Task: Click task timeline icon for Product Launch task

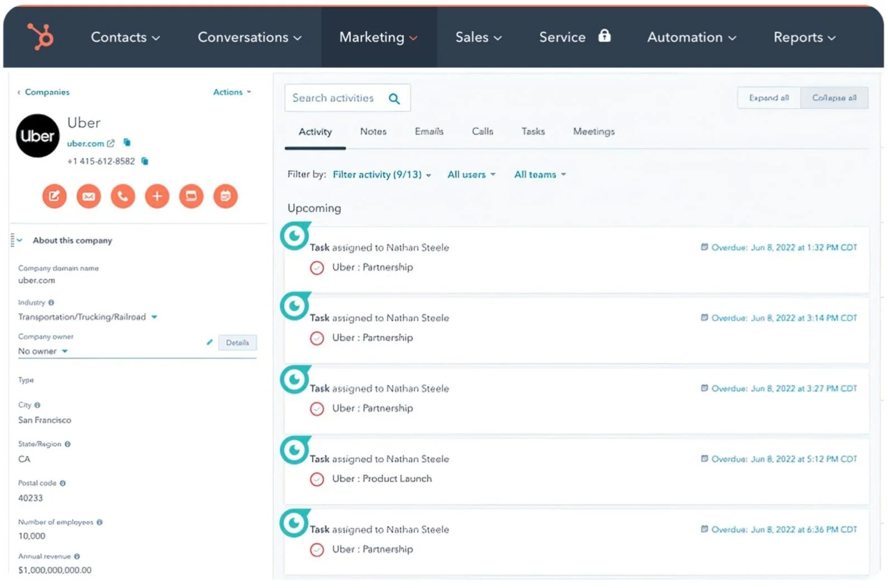Action: point(294,450)
